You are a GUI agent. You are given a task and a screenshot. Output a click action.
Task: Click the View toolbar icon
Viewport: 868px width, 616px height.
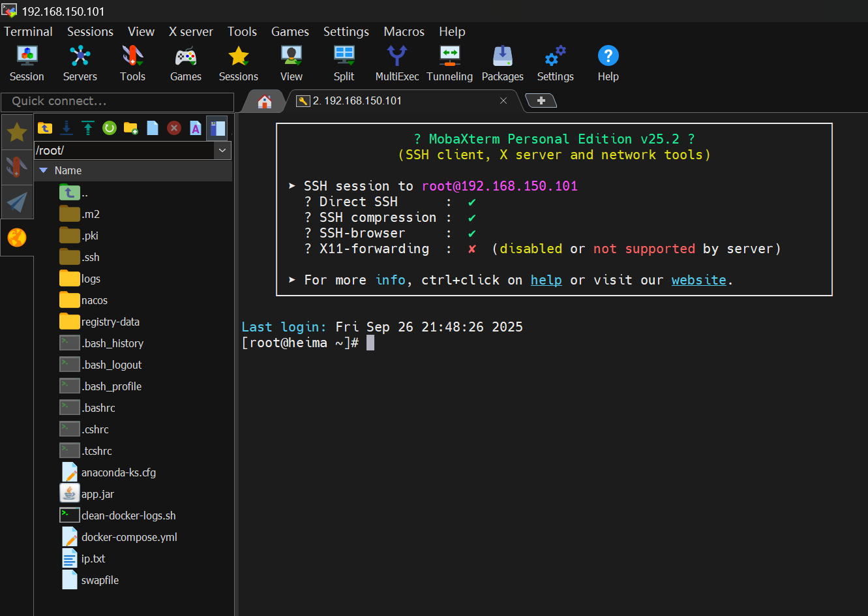292,63
